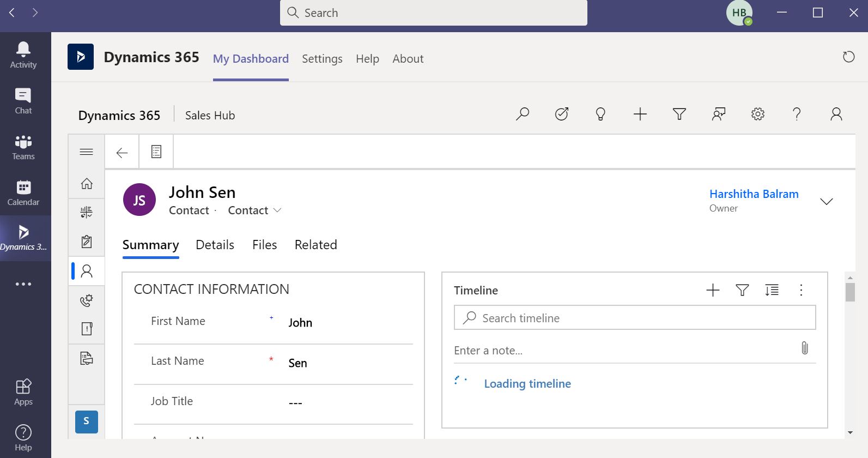Click the paperclip attach icon
This screenshot has width=868, height=458.
point(804,348)
